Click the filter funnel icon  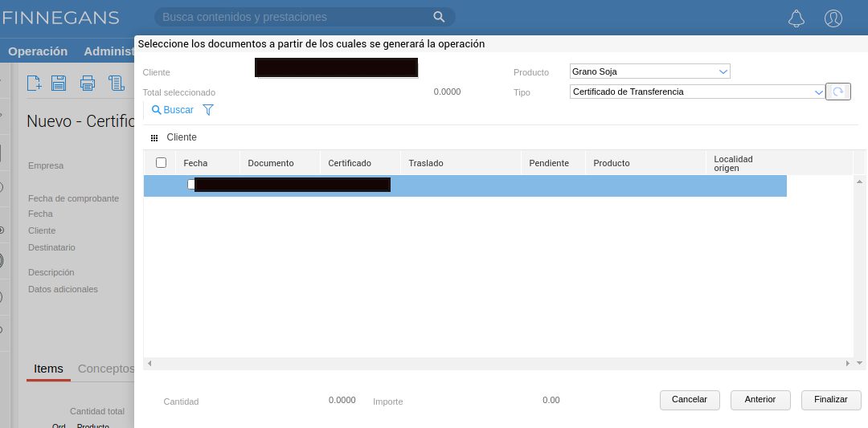pyautogui.click(x=208, y=109)
